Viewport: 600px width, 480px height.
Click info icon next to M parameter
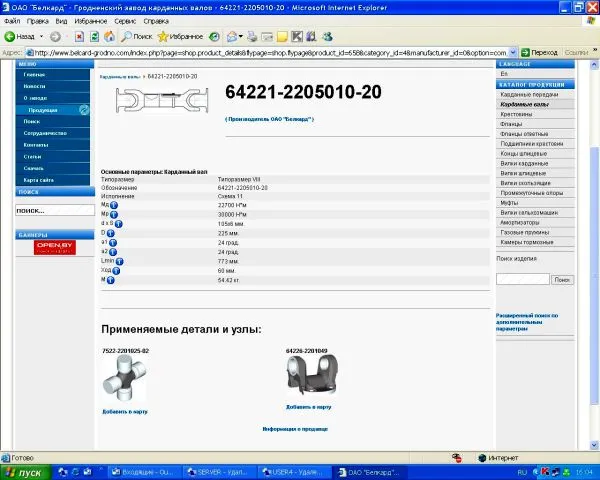pyautogui.click(x=111, y=281)
